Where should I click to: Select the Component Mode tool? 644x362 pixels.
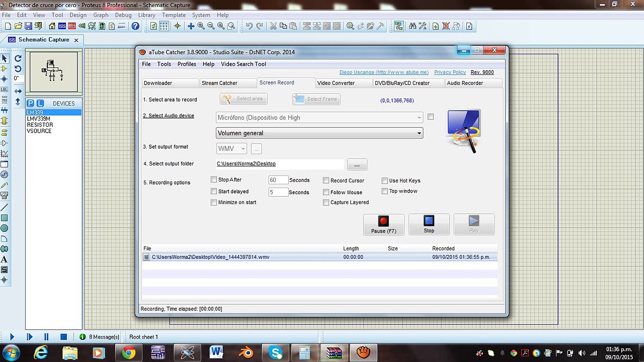5,69
